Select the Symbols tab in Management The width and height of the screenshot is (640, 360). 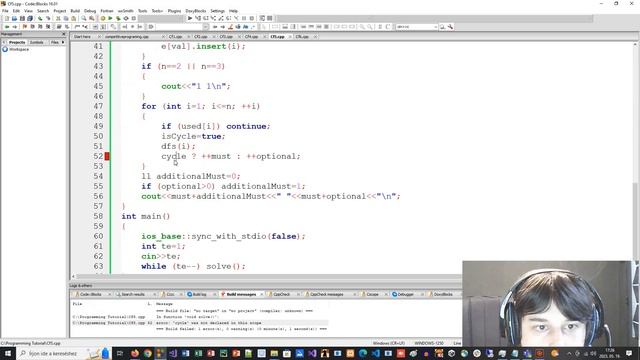(37, 42)
